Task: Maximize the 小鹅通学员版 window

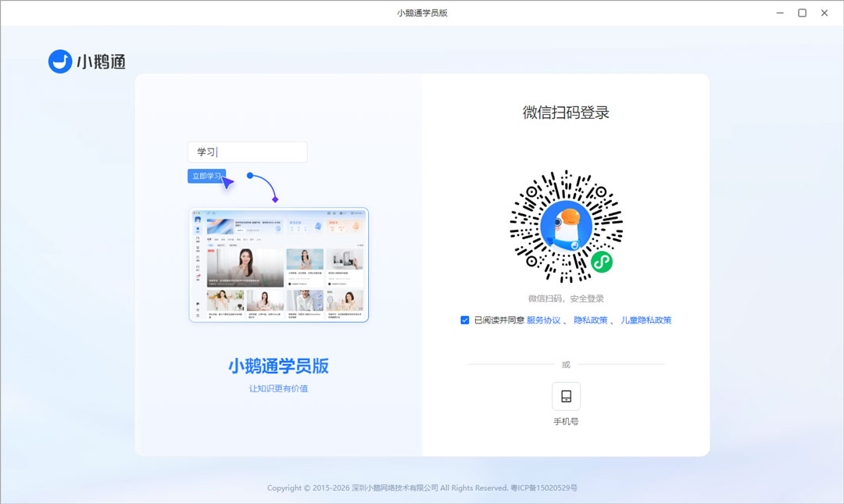Action: coord(802,13)
